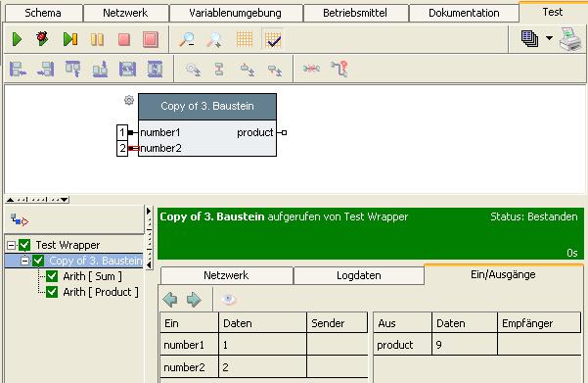Go back with the left green arrow
The height and width of the screenshot is (383, 588).
click(x=170, y=300)
